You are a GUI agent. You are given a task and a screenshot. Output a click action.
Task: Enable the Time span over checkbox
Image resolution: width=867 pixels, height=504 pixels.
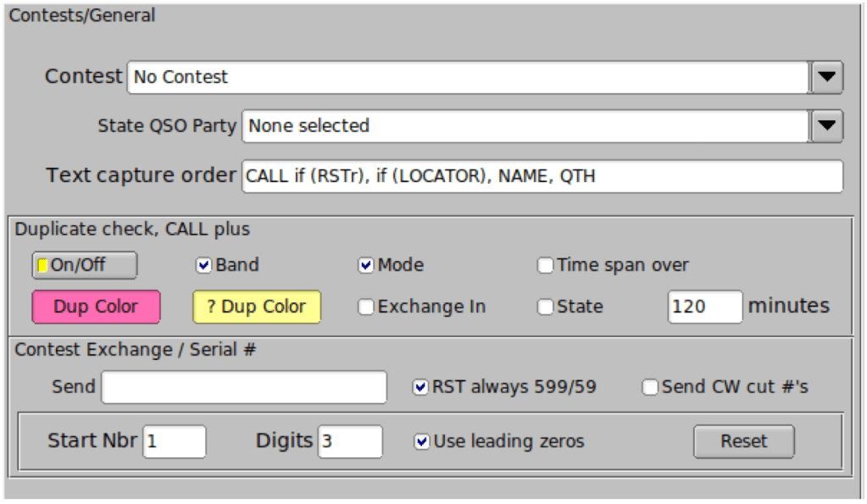coord(546,265)
